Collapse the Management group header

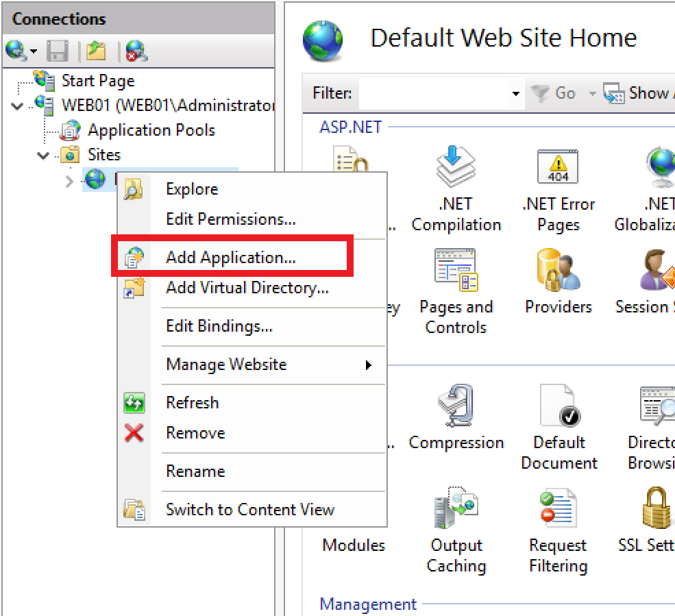coord(367,604)
